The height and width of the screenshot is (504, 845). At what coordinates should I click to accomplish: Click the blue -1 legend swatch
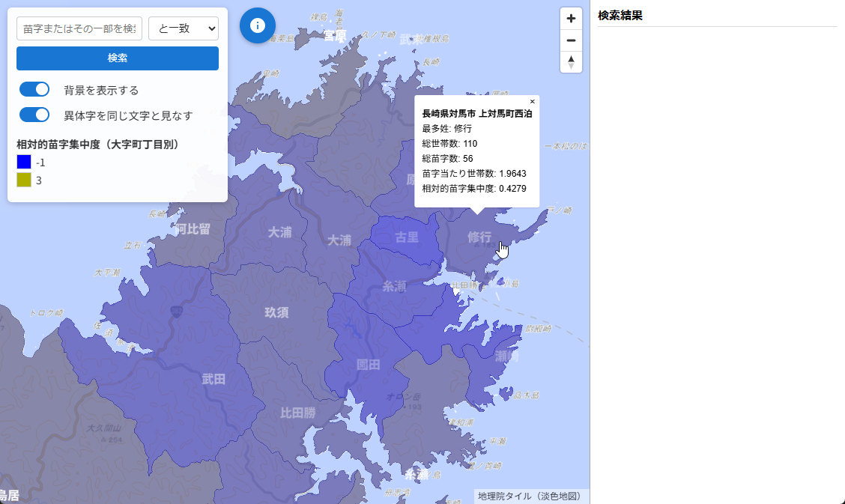click(x=24, y=162)
